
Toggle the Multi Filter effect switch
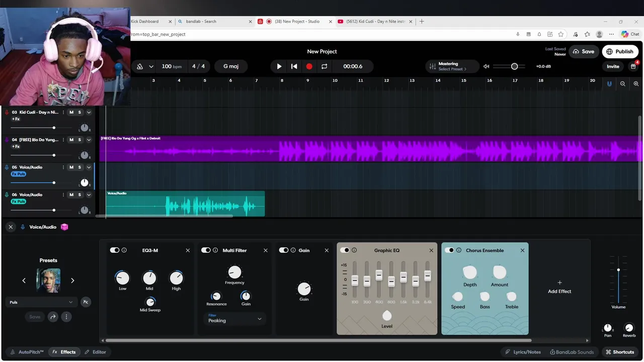[x=206, y=250]
